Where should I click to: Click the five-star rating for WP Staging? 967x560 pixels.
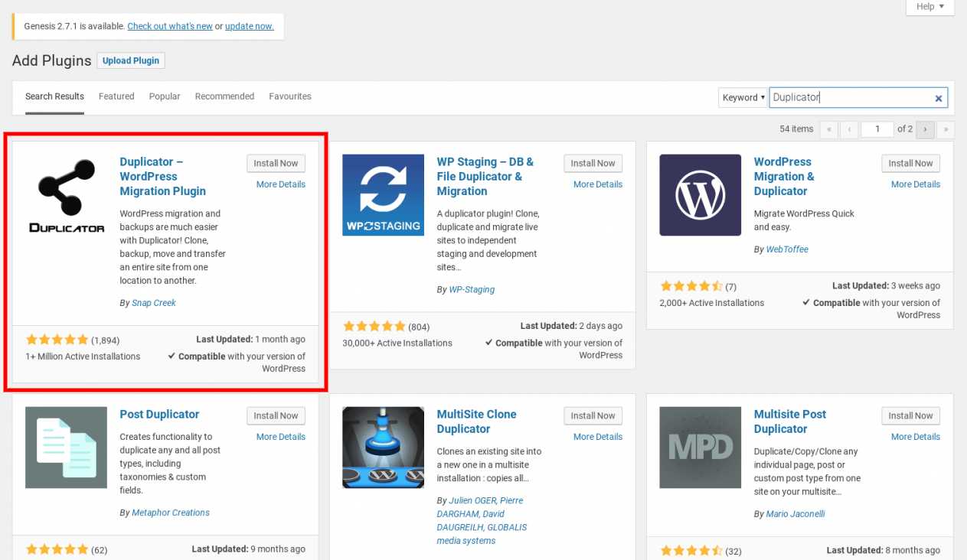(x=374, y=325)
